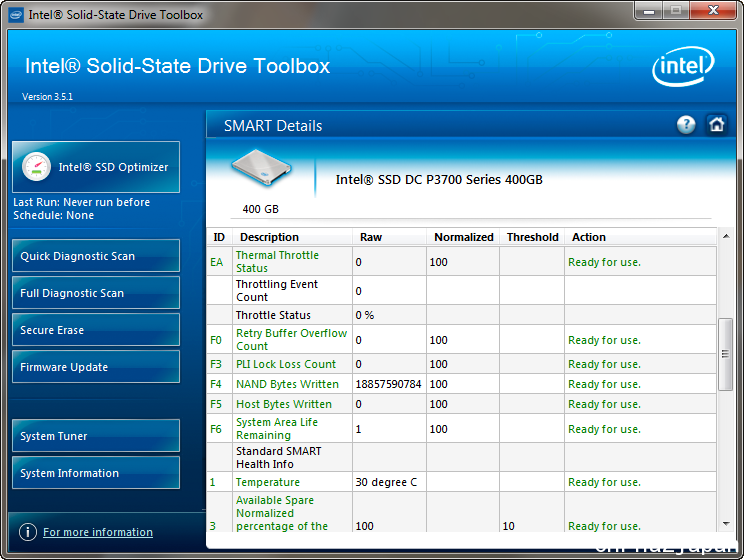
Task: Click the F3 attribute ID
Action: click(x=216, y=364)
